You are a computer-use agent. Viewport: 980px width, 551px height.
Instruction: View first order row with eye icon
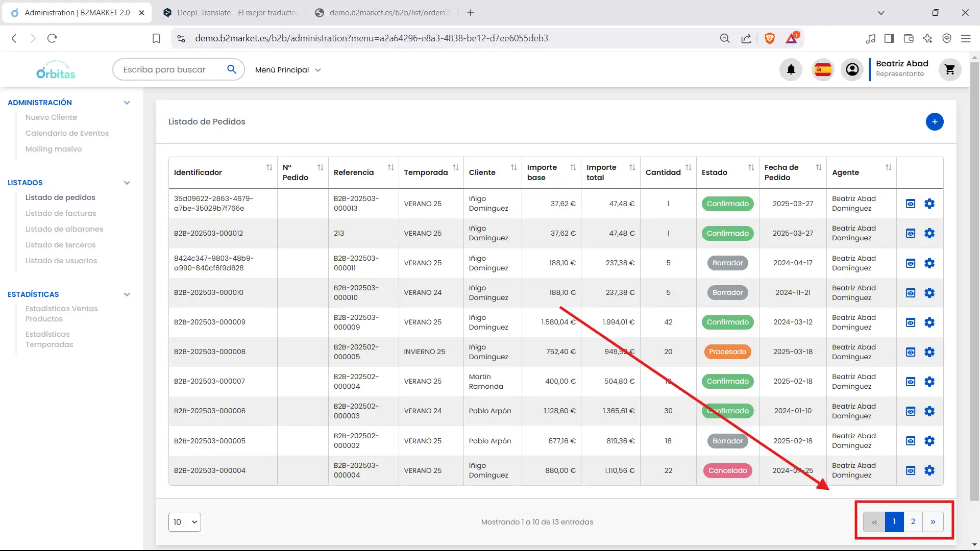pyautogui.click(x=910, y=204)
